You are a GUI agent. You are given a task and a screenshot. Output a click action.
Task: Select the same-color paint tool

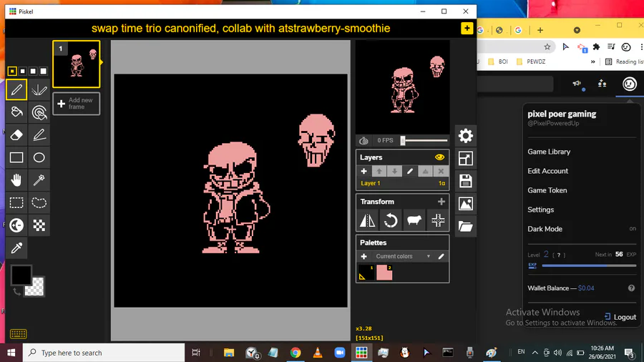(x=39, y=112)
